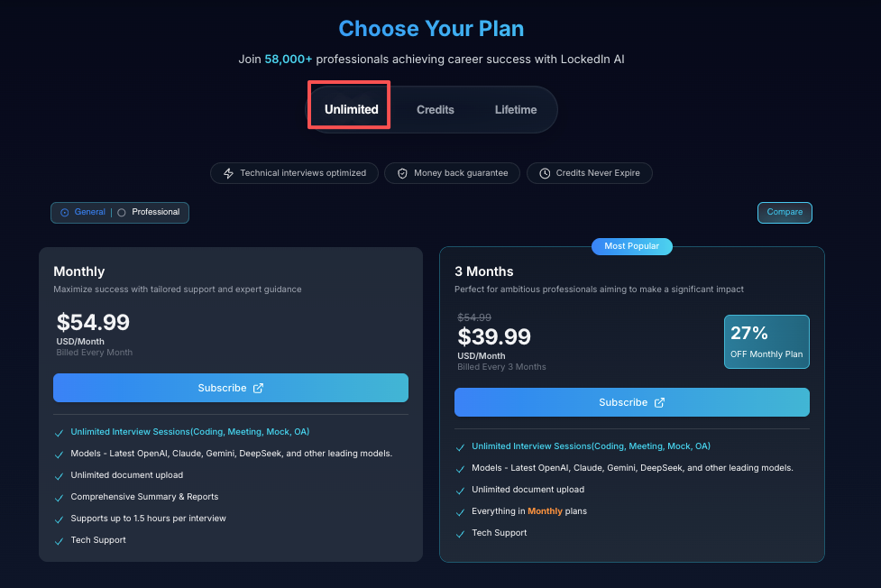Click the external-link icon on 3 Months Subscribe button
The height and width of the screenshot is (588, 881).
[x=660, y=402]
